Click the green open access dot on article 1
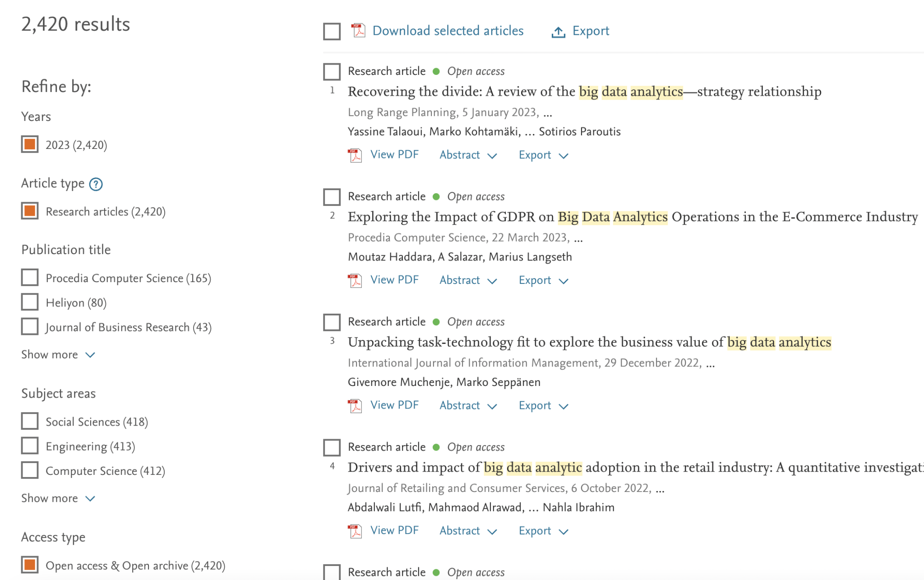The image size is (924, 580). click(436, 71)
